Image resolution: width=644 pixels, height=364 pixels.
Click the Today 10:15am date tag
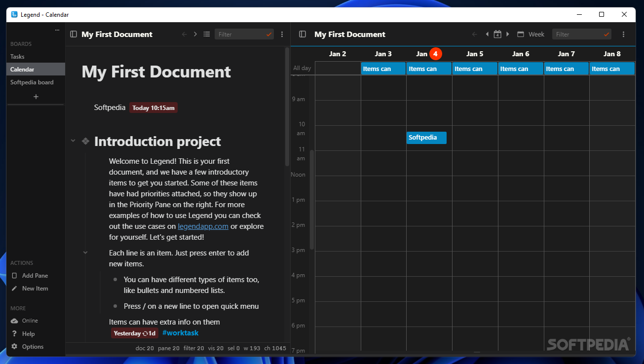pyautogui.click(x=153, y=108)
